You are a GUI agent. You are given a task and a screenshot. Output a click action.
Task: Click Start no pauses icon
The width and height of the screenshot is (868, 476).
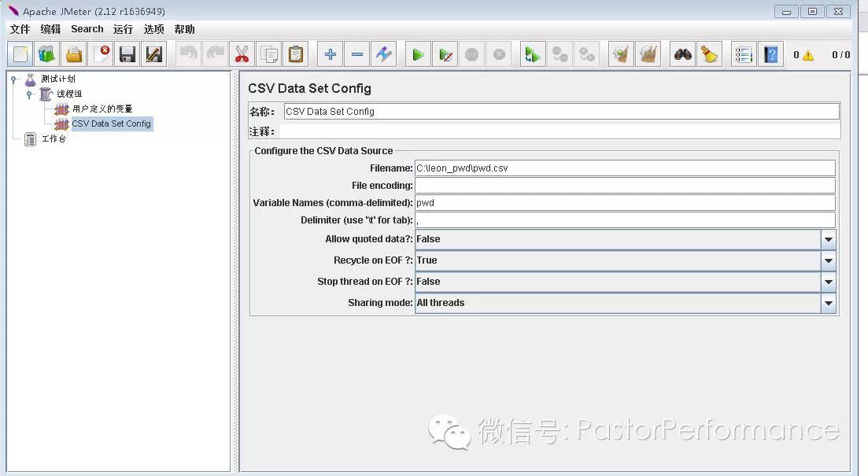(445, 54)
